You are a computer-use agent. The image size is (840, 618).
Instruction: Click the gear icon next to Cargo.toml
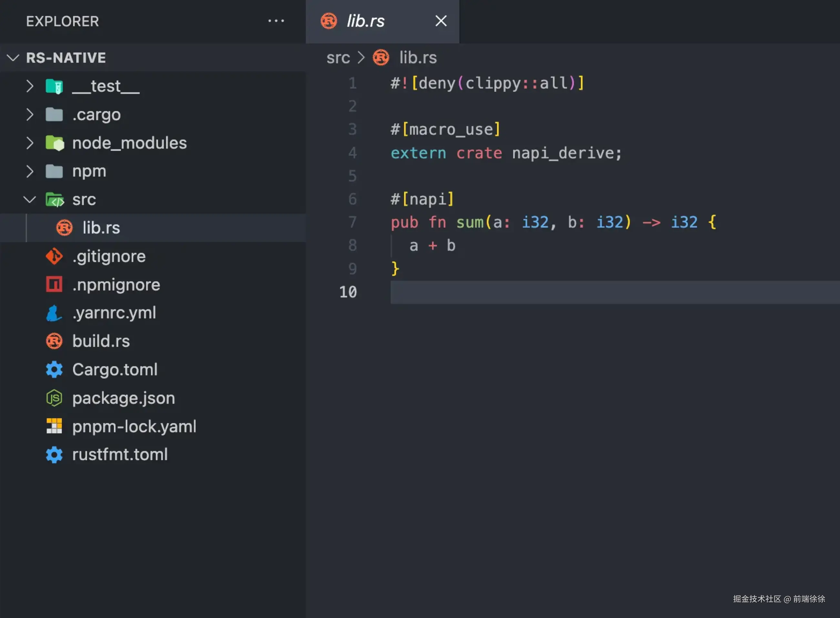point(54,370)
